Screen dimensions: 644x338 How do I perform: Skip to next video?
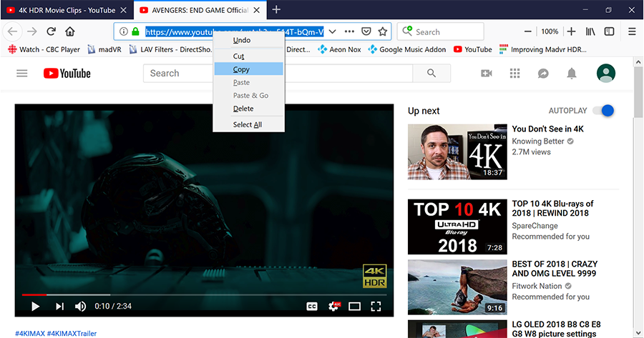tap(59, 307)
